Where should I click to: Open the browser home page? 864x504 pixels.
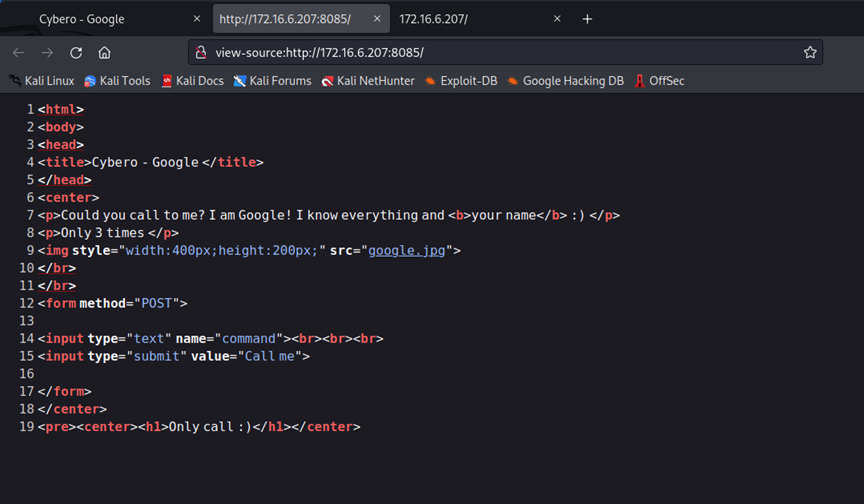pos(105,53)
